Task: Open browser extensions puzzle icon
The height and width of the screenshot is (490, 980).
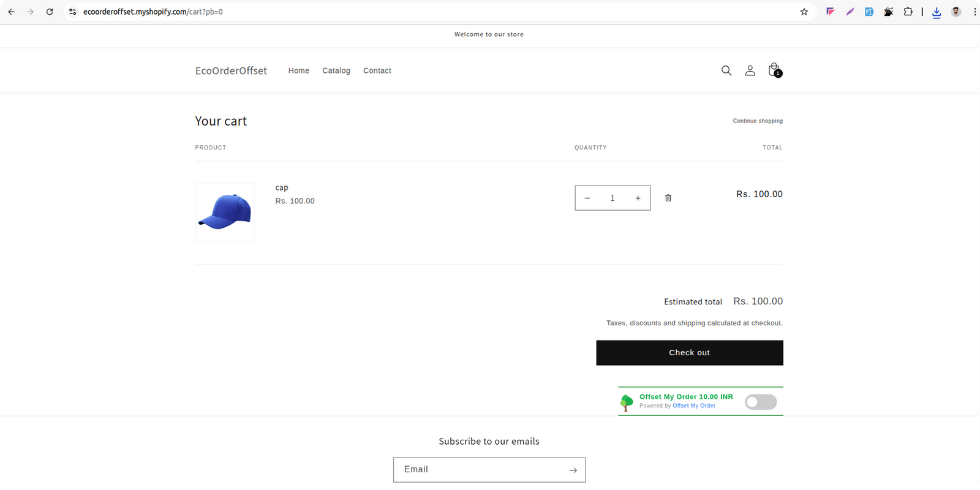Action: pyautogui.click(x=908, y=12)
